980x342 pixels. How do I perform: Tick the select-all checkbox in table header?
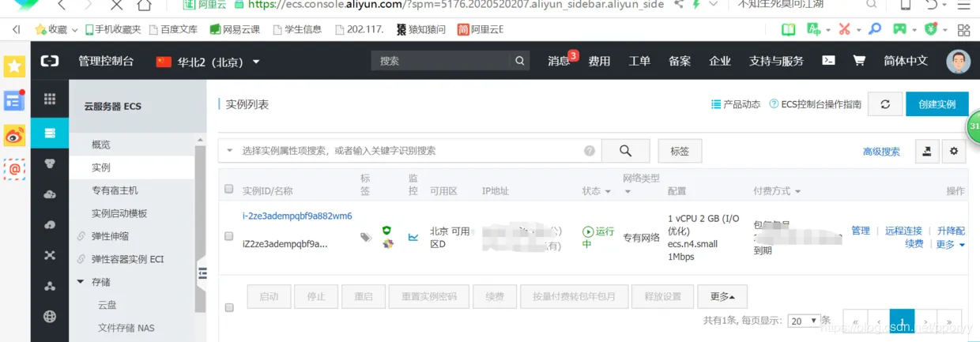(x=229, y=189)
